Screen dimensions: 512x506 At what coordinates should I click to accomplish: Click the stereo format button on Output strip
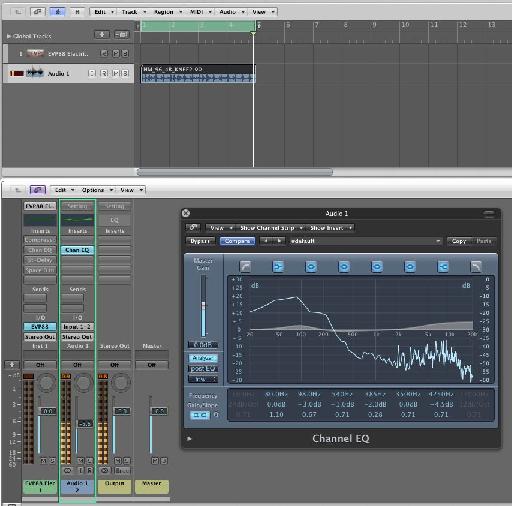point(105,470)
